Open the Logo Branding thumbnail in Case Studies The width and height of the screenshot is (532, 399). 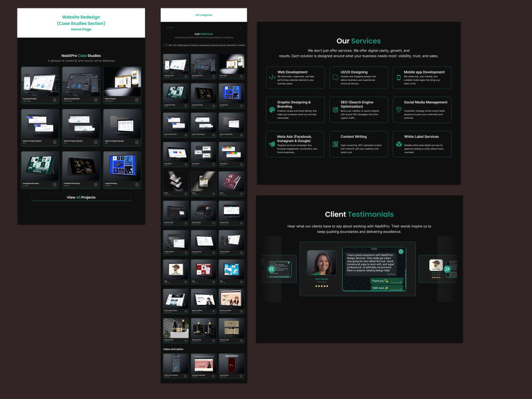122,166
